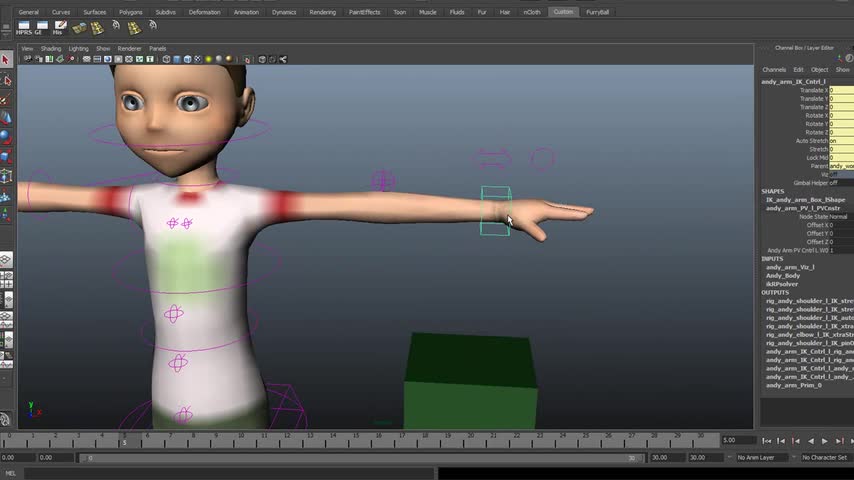This screenshot has height=480, width=854.
Task: Select Andy_Body input node
Action: [x=783, y=276]
